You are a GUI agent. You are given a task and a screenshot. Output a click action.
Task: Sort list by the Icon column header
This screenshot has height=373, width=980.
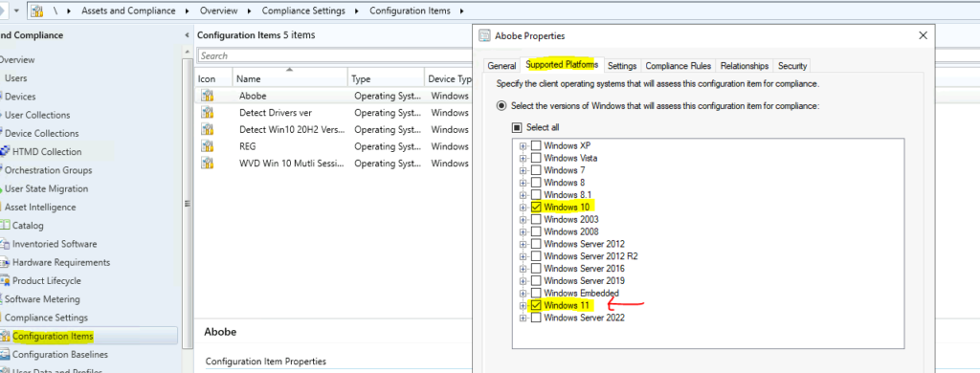[x=213, y=79]
